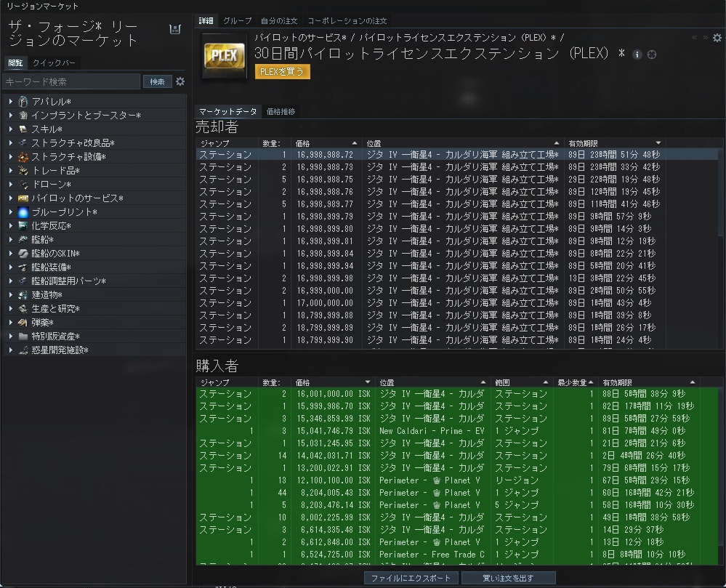The image size is (726, 588).
Task: Go back with the top double-arrow icon
Action: 693,38
